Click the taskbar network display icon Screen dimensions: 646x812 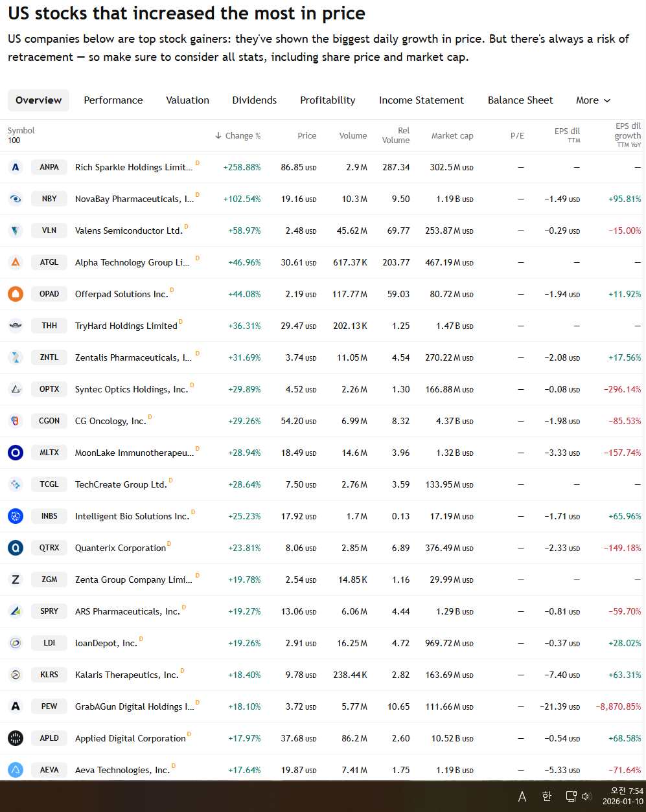click(571, 796)
